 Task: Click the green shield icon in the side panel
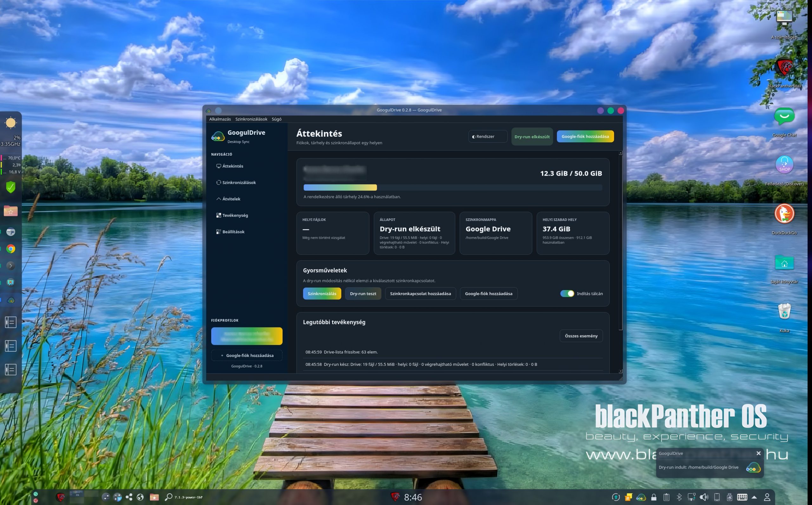click(11, 187)
